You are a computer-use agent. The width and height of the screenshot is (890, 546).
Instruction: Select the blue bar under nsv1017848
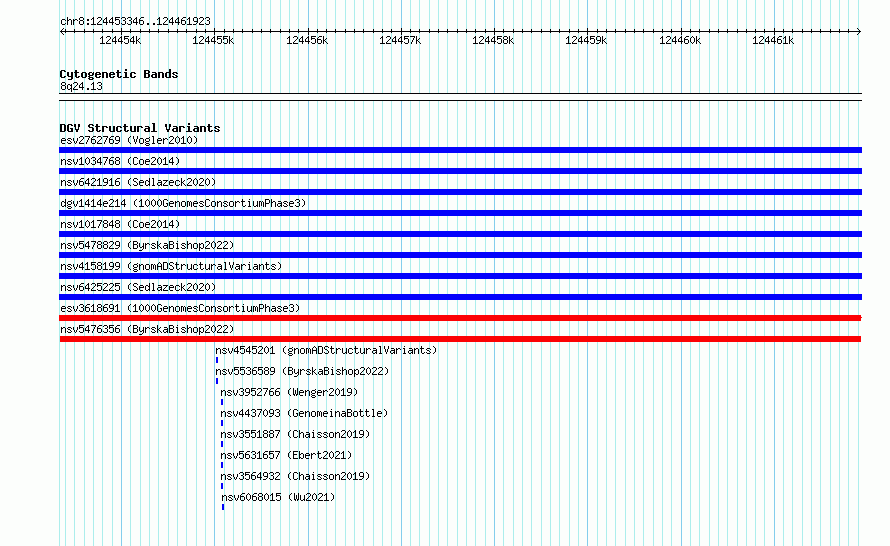pyautogui.click(x=460, y=234)
